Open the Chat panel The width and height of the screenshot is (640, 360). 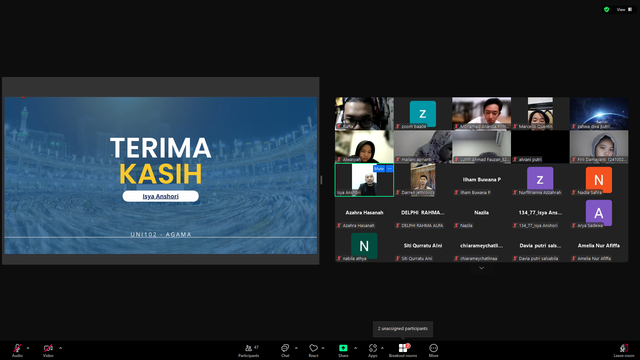click(285, 350)
